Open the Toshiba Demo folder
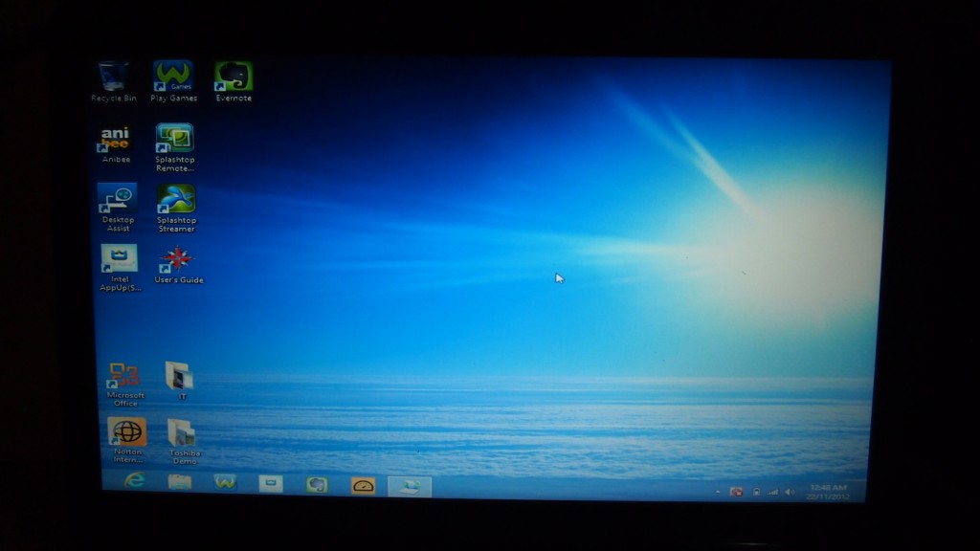Screen dimensions: 980x551 coord(183,442)
